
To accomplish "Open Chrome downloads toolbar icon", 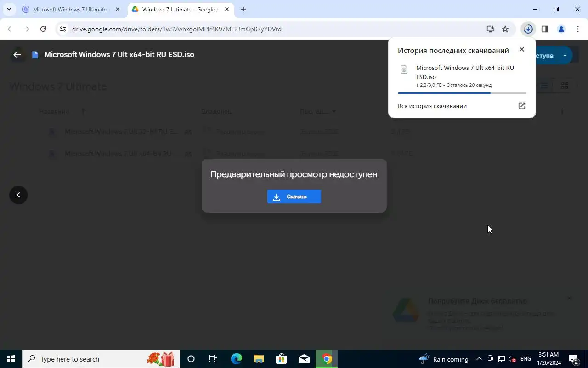I will [x=528, y=29].
